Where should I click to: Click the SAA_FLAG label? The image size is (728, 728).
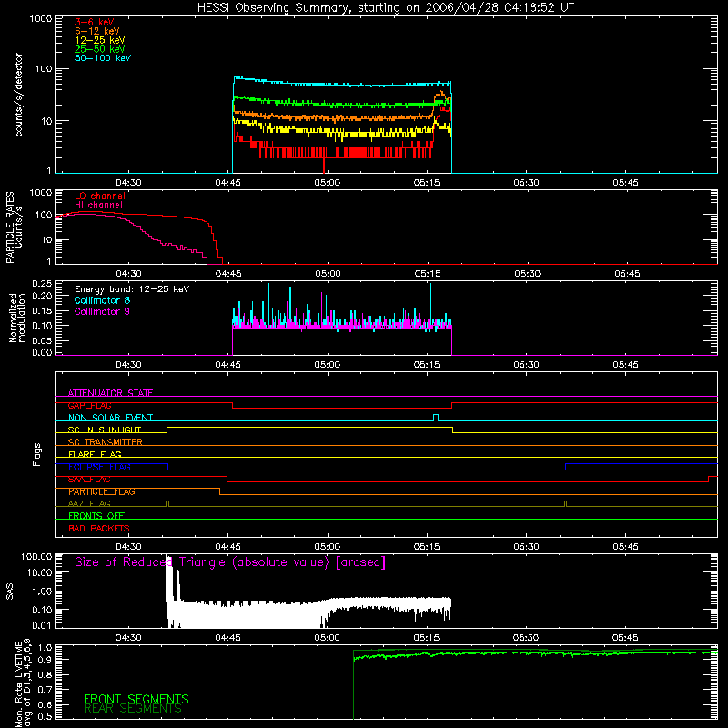(89, 480)
